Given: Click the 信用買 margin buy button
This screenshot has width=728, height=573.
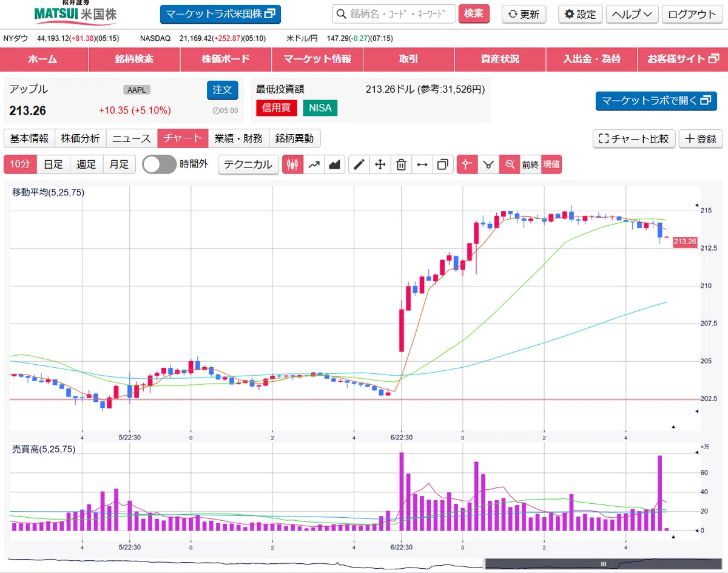Looking at the screenshot, I should 277,108.
